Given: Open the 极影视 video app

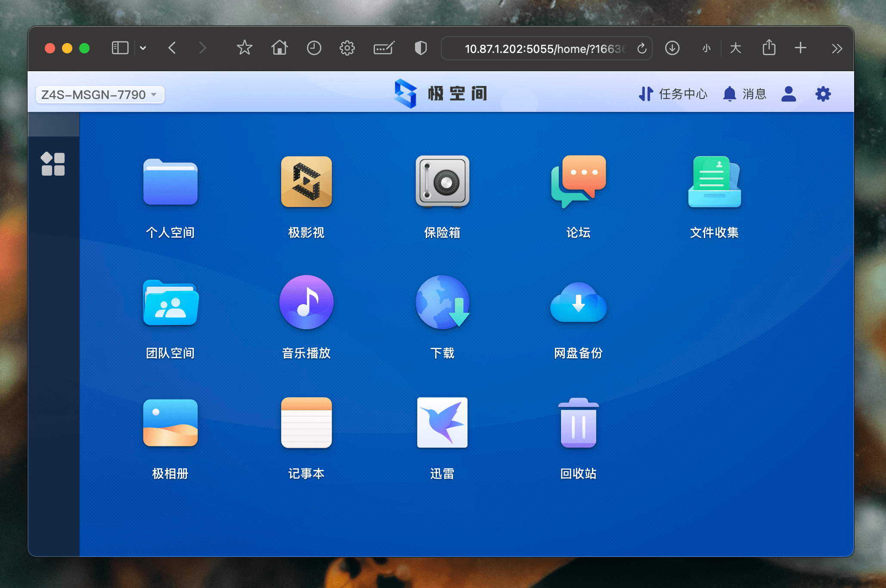Looking at the screenshot, I should [x=306, y=182].
